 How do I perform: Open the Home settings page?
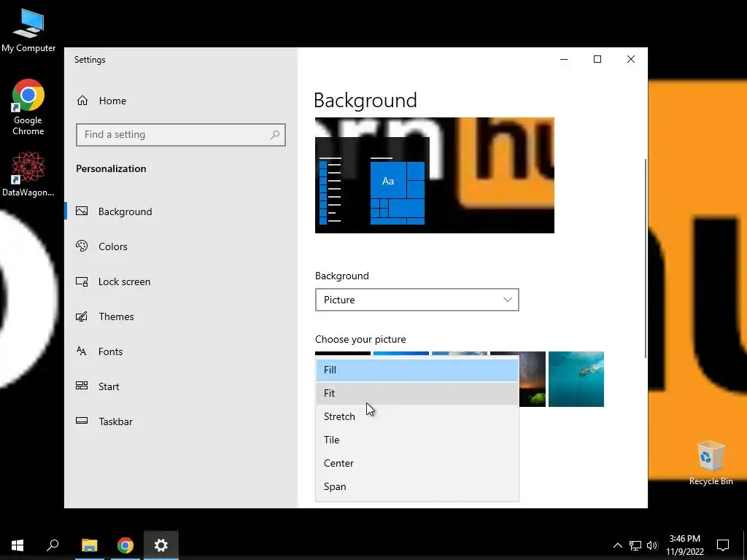click(101, 101)
